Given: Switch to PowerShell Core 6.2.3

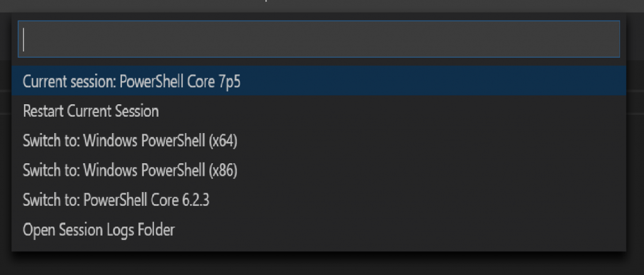Looking at the screenshot, I should click(x=319, y=200).
